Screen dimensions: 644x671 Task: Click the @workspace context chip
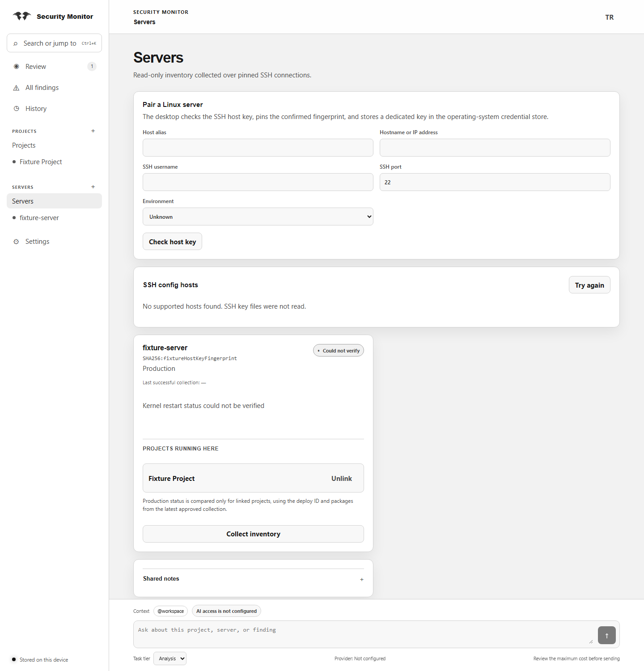(171, 611)
